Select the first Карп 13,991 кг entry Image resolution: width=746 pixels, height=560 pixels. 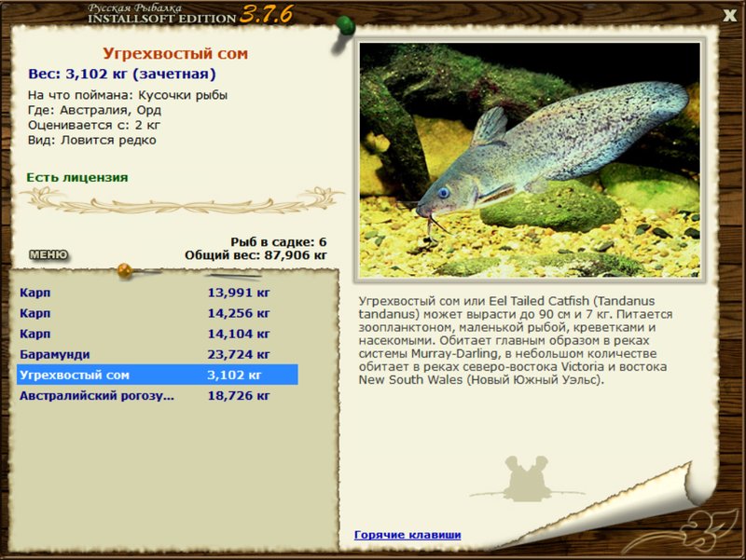point(157,293)
